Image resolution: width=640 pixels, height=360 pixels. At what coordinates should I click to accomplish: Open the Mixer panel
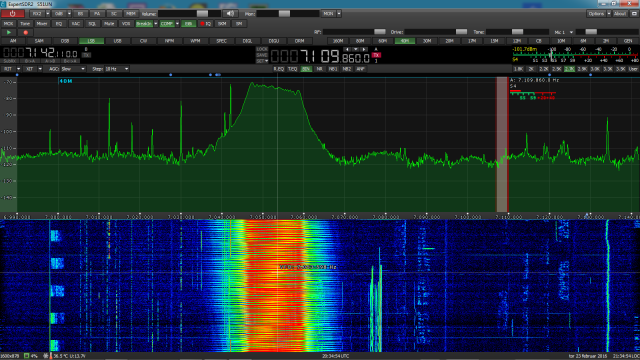42,24
